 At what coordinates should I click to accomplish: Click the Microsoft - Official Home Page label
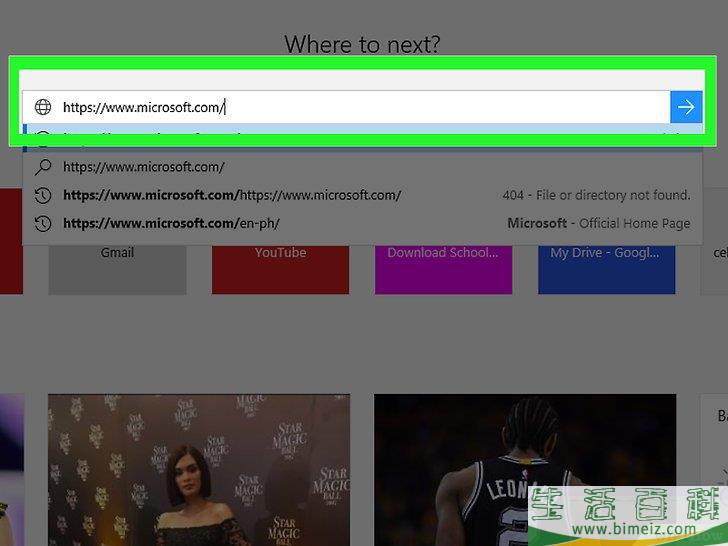(x=599, y=223)
